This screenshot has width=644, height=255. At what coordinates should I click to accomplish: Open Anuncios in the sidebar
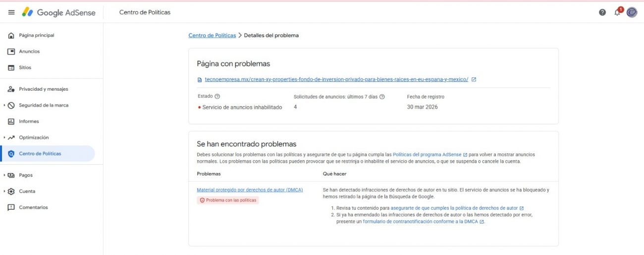click(x=29, y=52)
